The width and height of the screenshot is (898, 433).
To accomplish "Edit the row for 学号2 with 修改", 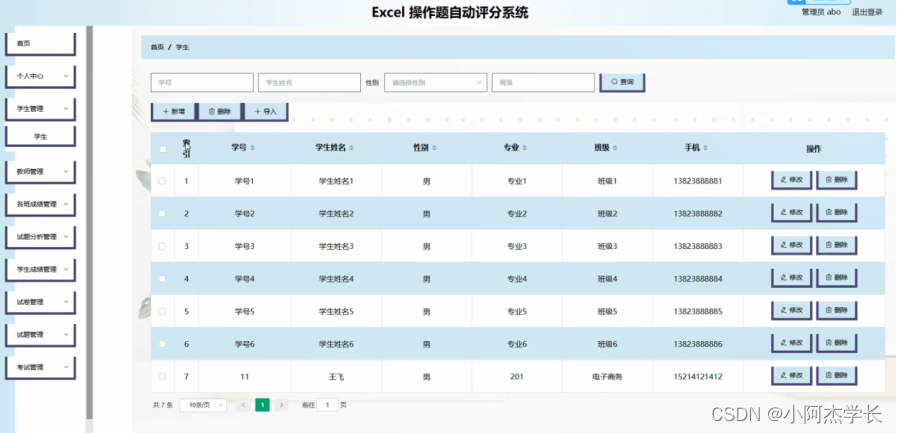I will pos(792,212).
